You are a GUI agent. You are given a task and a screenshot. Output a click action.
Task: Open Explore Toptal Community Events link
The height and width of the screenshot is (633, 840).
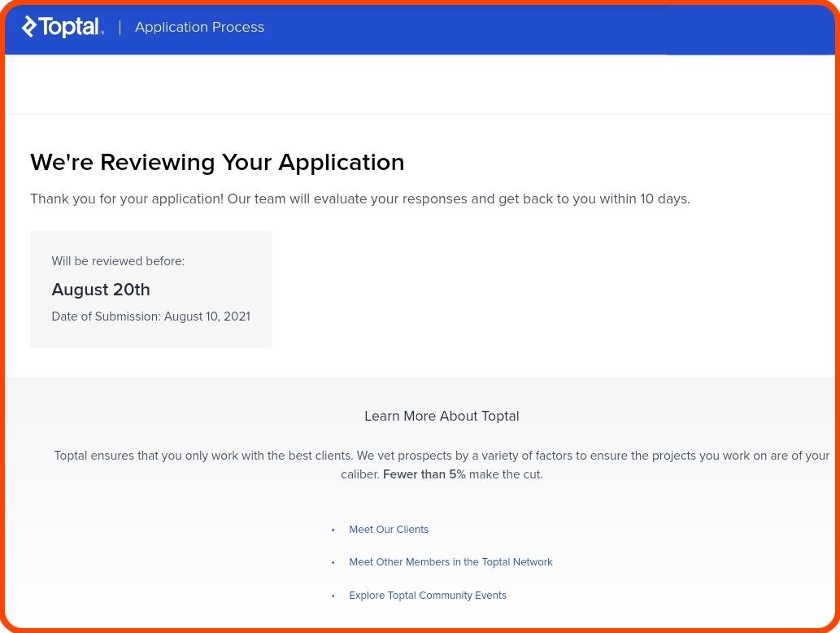pos(428,596)
